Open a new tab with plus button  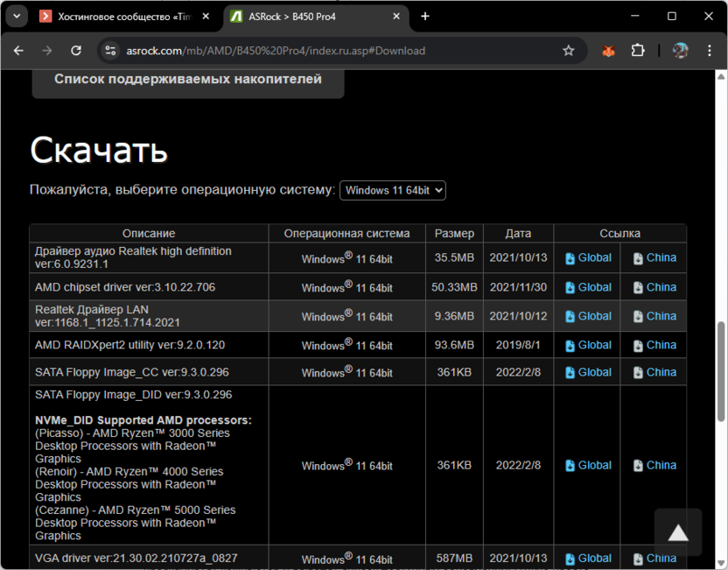[425, 16]
